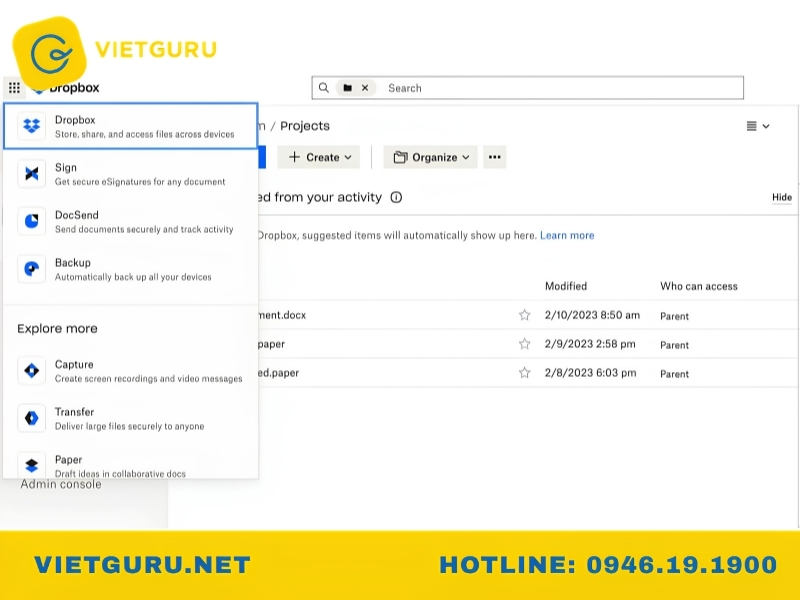Choose Backup from the app menu
This screenshot has width=800, height=600.
pos(130,269)
